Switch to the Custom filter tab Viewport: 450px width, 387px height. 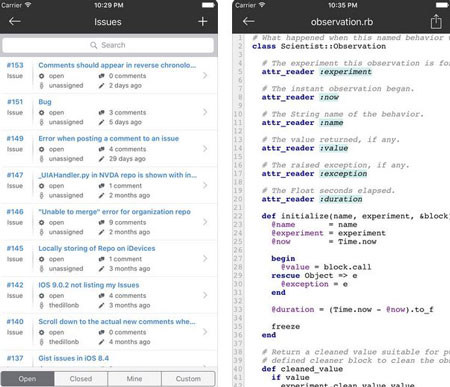click(x=188, y=379)
